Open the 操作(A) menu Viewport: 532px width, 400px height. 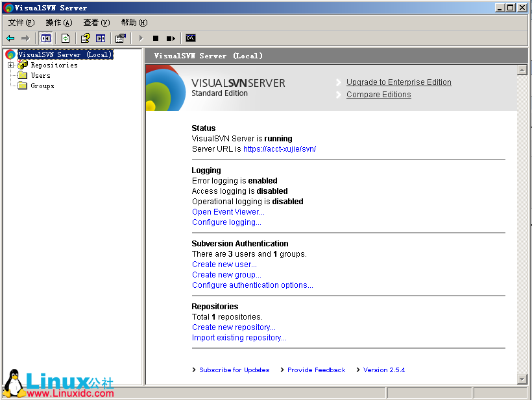point(59,23)
